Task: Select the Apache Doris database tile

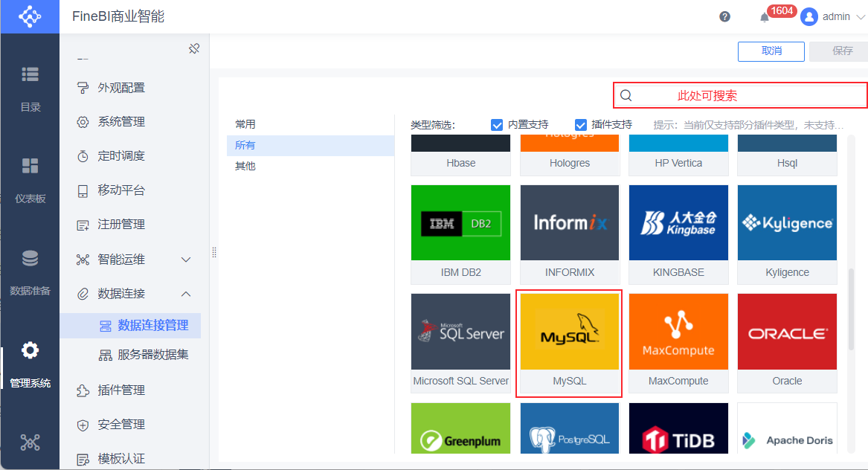Action: coord(787,428)
